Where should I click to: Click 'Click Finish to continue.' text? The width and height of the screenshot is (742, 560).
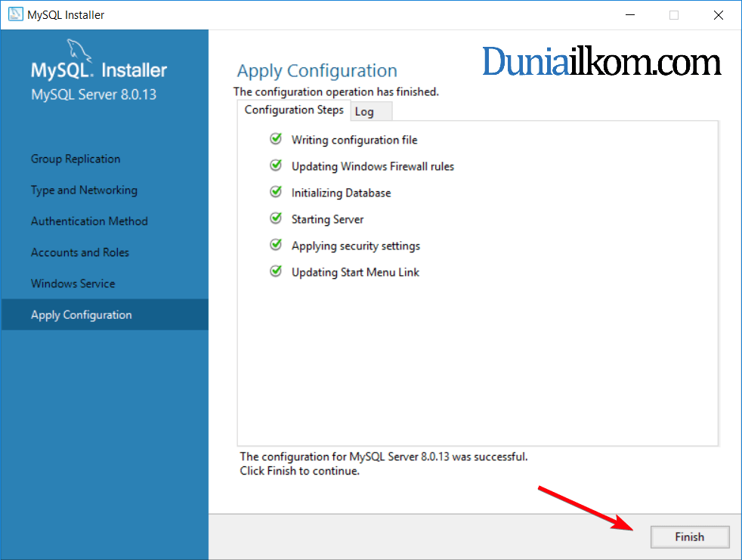click(x=299, y=471)
